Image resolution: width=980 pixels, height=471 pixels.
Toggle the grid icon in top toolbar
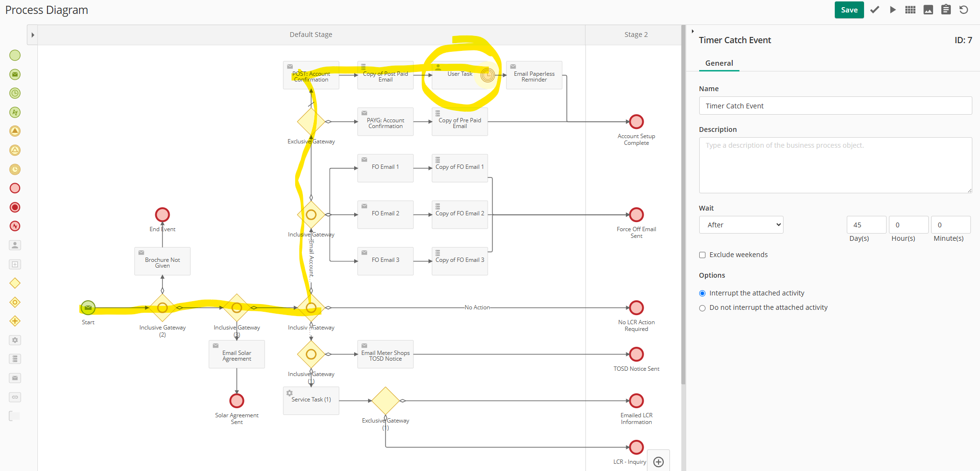coord(910,10)
